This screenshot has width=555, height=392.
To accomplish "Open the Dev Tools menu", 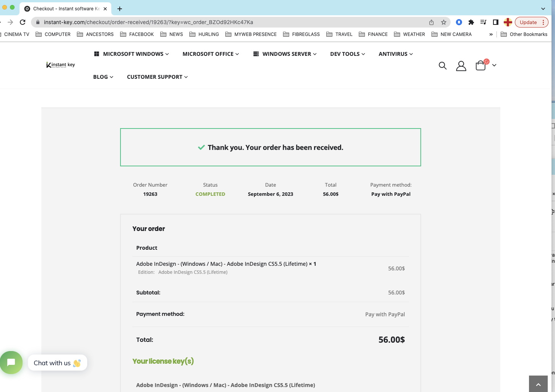I will (347, 54).
